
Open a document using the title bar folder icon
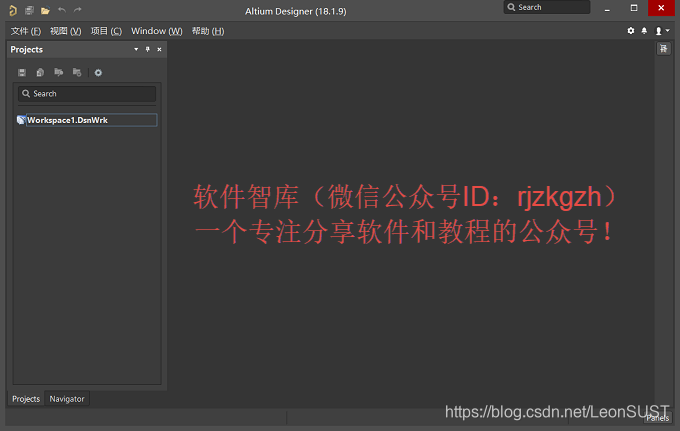pos(46,10)
